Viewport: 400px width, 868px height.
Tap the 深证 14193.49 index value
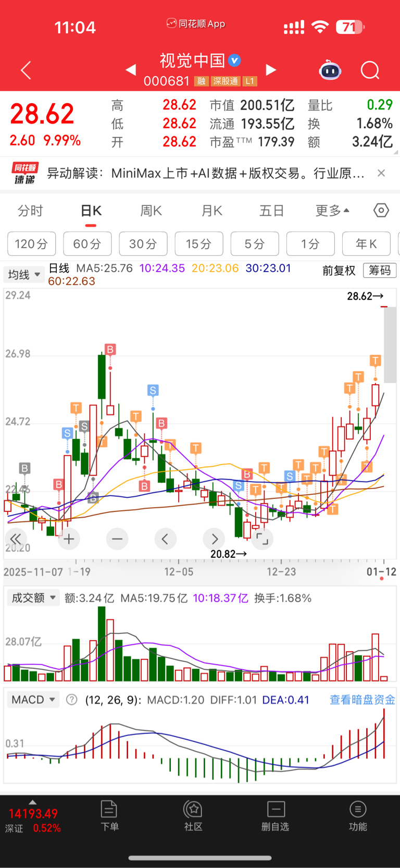point(33,814)
